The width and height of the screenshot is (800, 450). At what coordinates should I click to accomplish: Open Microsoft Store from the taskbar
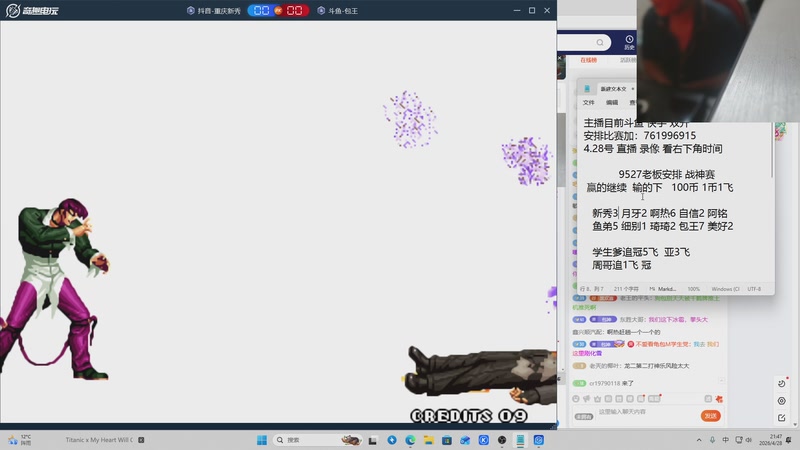[447, 440]
